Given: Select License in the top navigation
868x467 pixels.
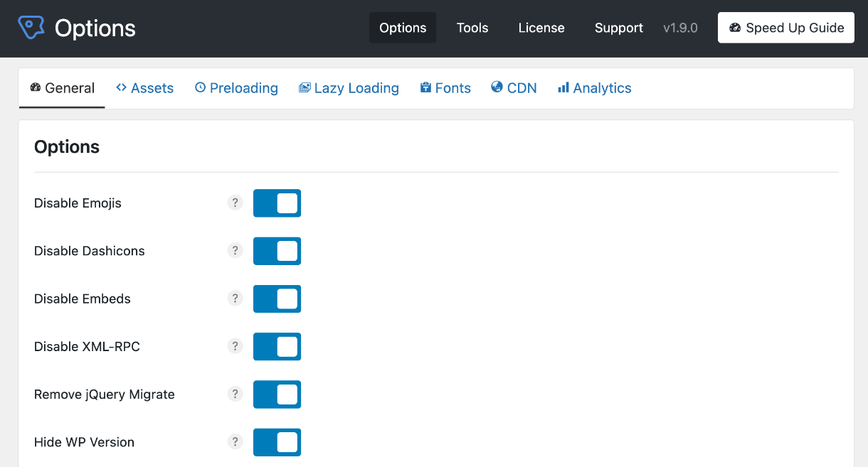Looking at the screenshot, I should [x=541, y=28].
